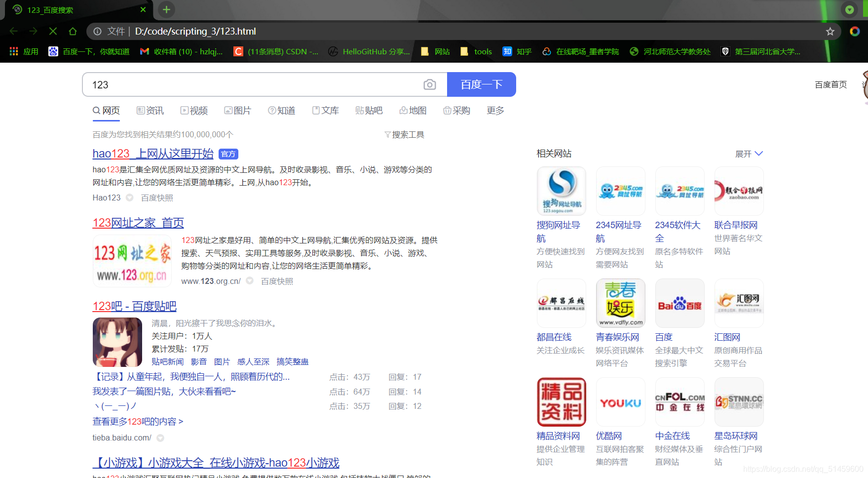Open 贴吧新闻 sub-link
This screenshot has height=478, width=868.
click(x=167, y=362)
